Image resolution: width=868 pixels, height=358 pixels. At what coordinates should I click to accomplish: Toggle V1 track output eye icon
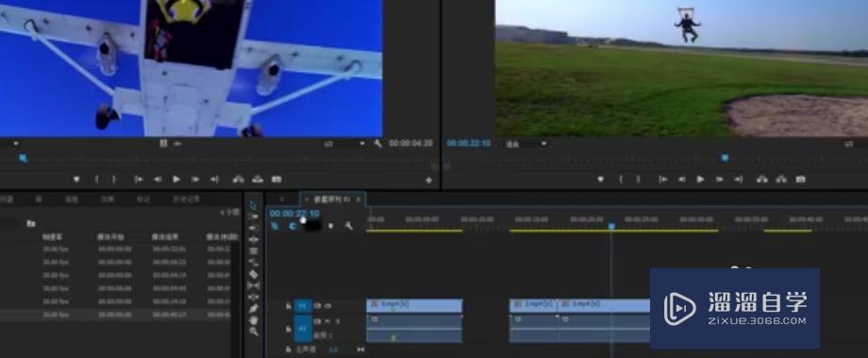coord(327,306)
